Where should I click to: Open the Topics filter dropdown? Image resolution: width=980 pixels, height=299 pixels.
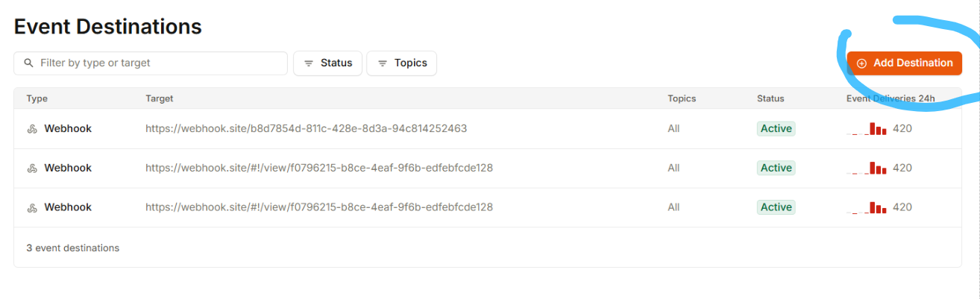click(x=402, y=63)
